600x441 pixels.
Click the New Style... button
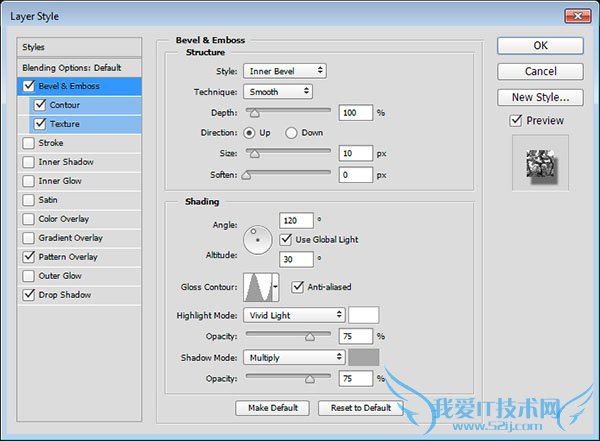click(540, 97)
